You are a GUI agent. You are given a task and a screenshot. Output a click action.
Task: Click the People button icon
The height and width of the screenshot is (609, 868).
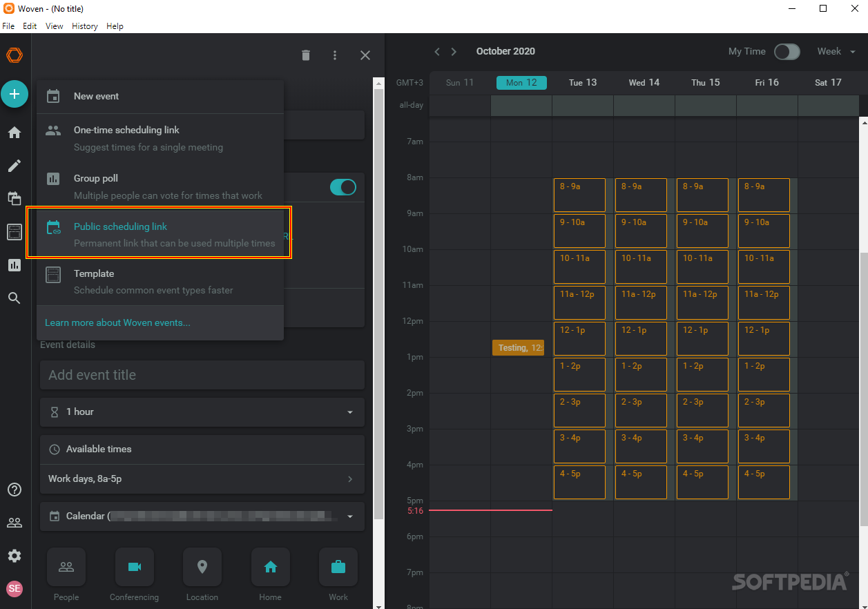point(66,567)
